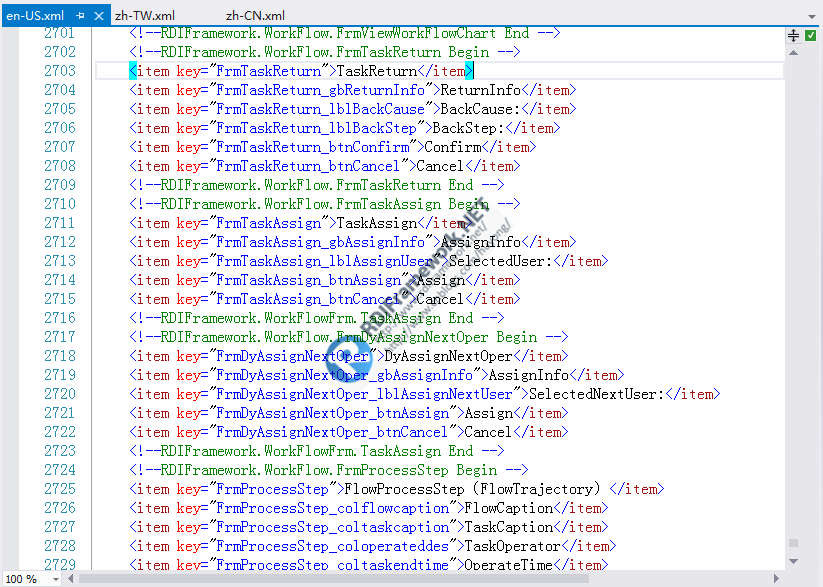
Task: Click the vertical scrollbar up arrow
Action: 794,53
